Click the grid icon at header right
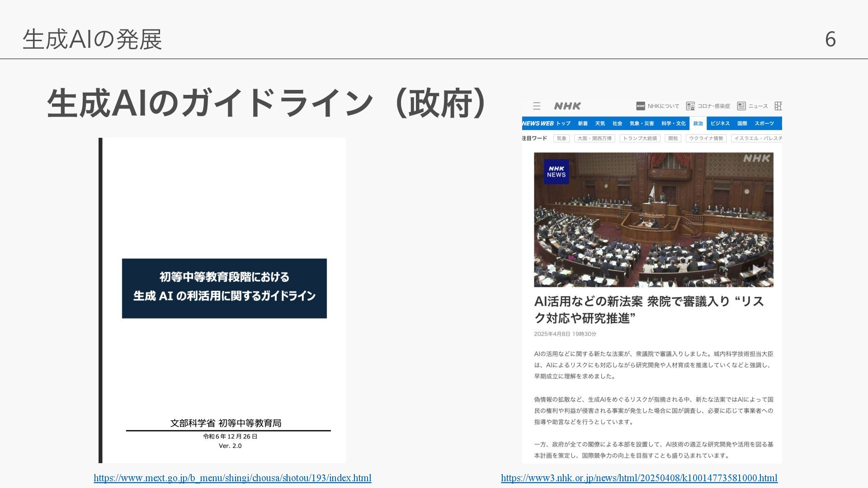Viewport: 868px width, 488px height. pos(778,106)
